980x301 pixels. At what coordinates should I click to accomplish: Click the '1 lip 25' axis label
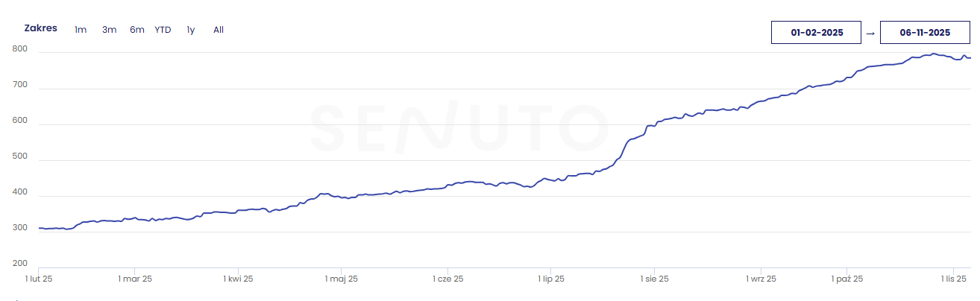[551, 279]
